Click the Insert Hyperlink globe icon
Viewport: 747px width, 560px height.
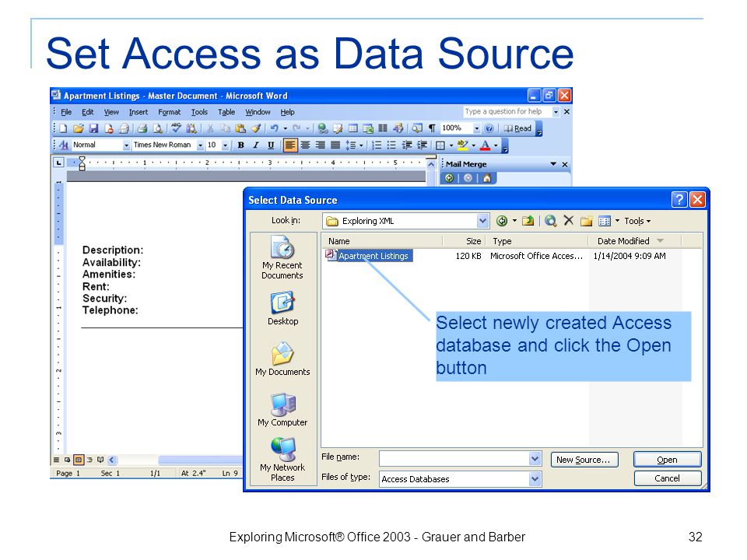(x=323, y=128)
